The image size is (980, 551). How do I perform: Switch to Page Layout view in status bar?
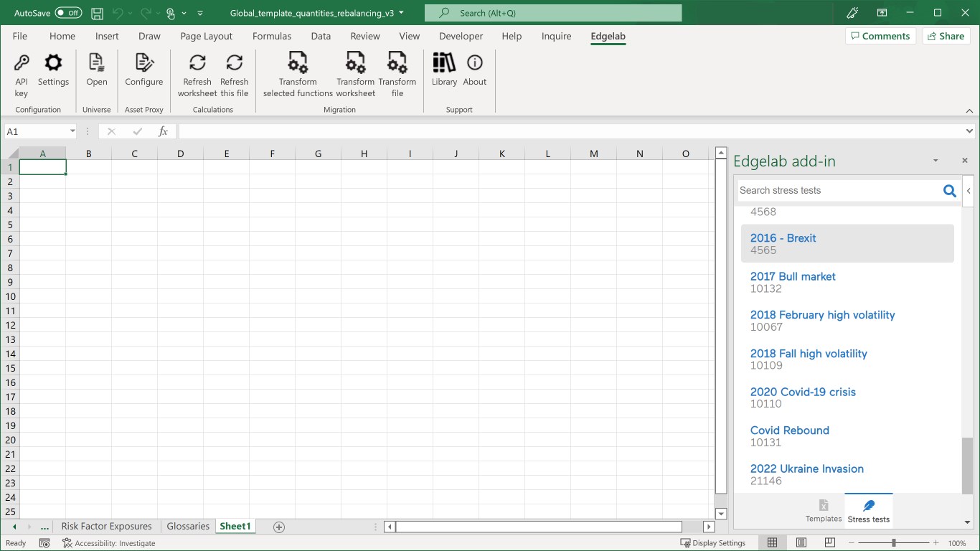pyautogui.click(x=801, y=543)
